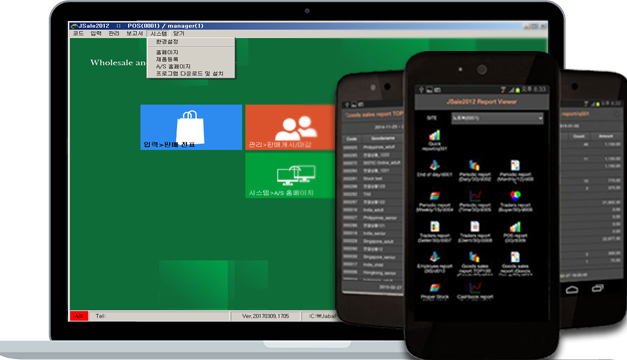The width and height of the screenshot is (627, 360).
Task: Tap the Count column header on right phone
Action: (x=579, y=136)
